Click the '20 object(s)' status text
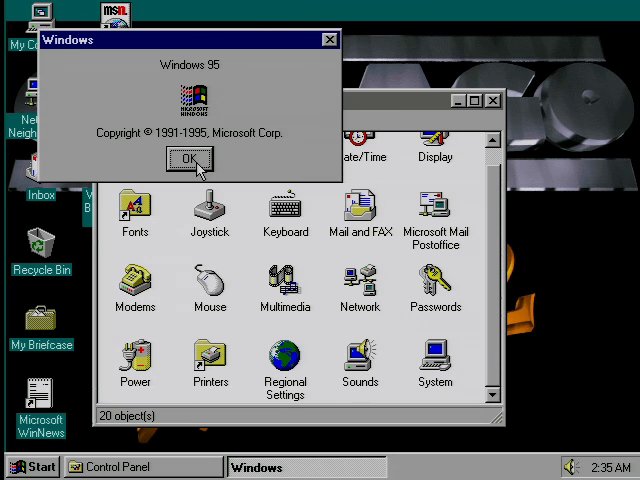This screenshot has width=640, height=480. click(127, 416)
